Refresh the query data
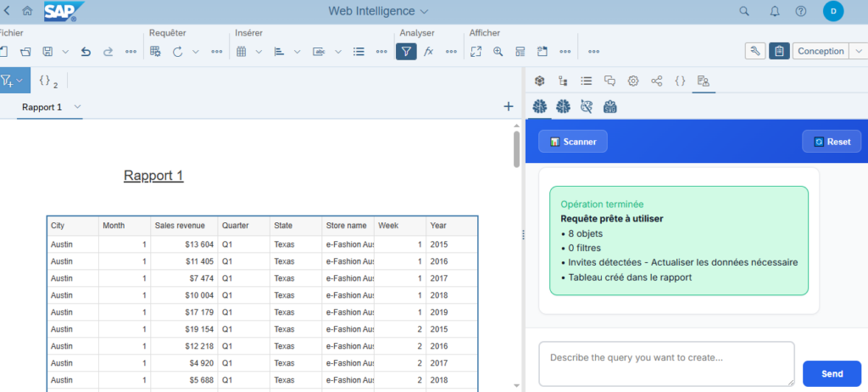Viewport: 868px width, 392px height. pos(178,52)
